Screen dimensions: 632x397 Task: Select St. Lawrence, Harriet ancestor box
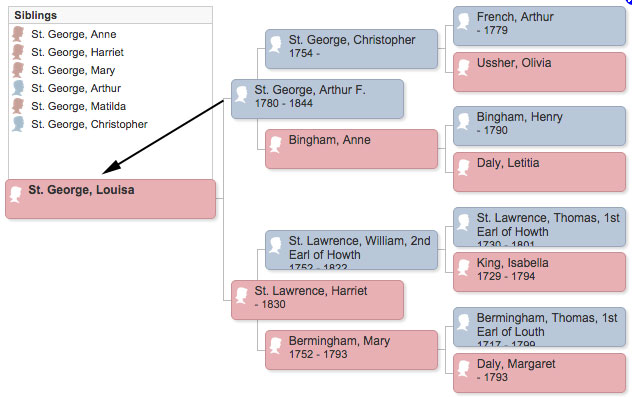point(317,300)
